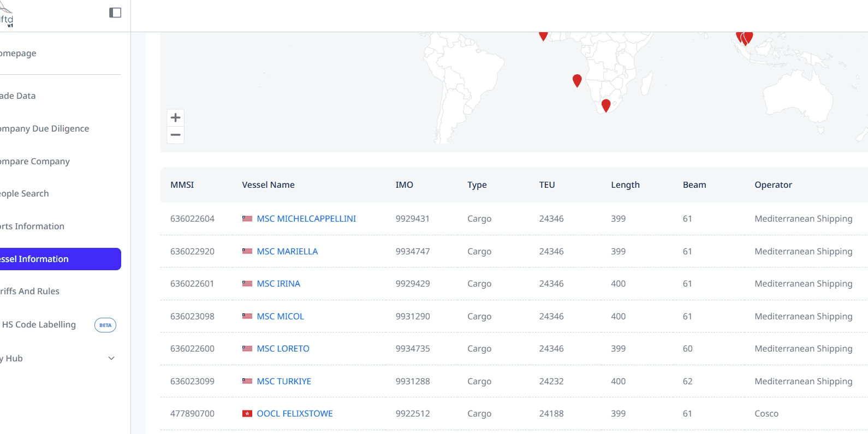The width and height of the screenshot is (868, 434).
Task: Open MSC MICOL vessel link
Action: [x=280, y=316]
